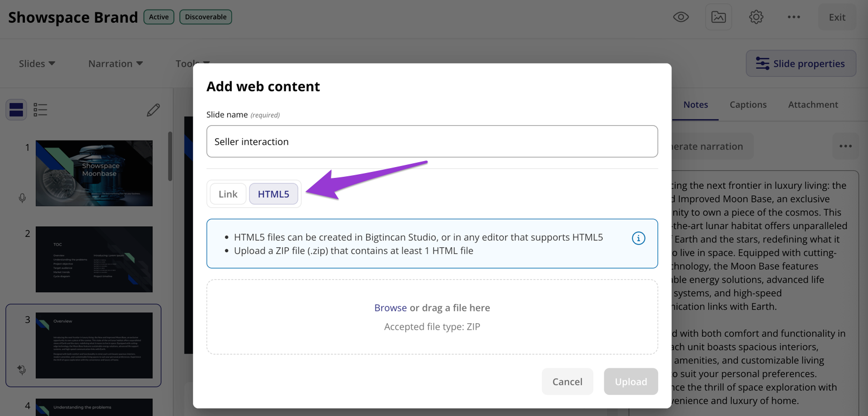Select the HTML5 option
The height and width of the screenshot is (416, 868).
tap(273, 194)
